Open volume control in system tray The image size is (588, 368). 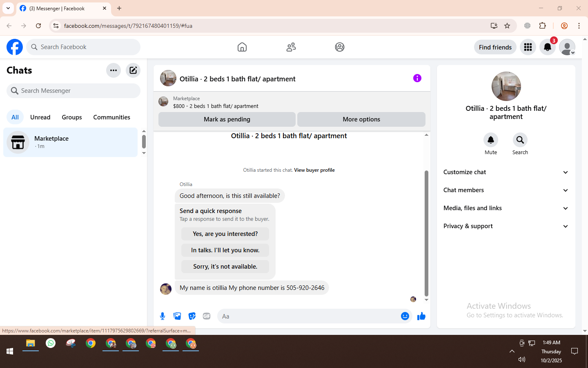point(522,359)
